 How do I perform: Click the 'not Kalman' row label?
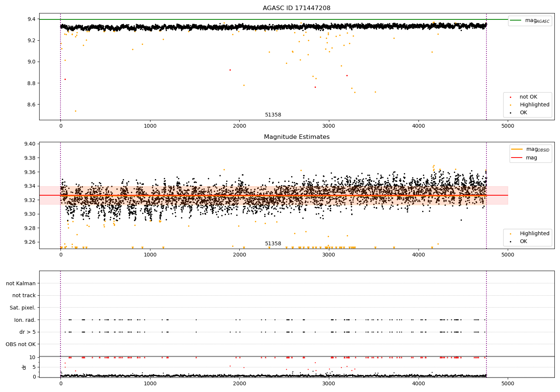point(21,283)
